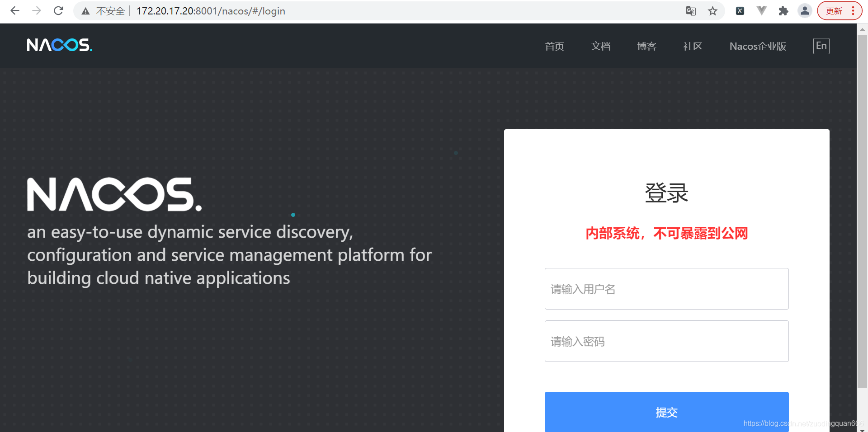Click the large NACOS hero logo
The width and height of the screenshot is (868, 432).
[x=114, y=194]
